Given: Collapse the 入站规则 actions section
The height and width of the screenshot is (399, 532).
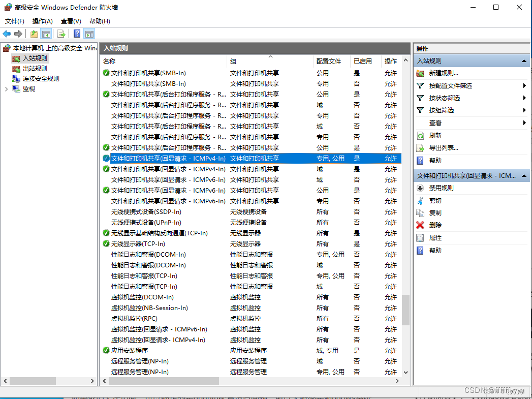Looking at the screenshot, I should pos(524,60).
